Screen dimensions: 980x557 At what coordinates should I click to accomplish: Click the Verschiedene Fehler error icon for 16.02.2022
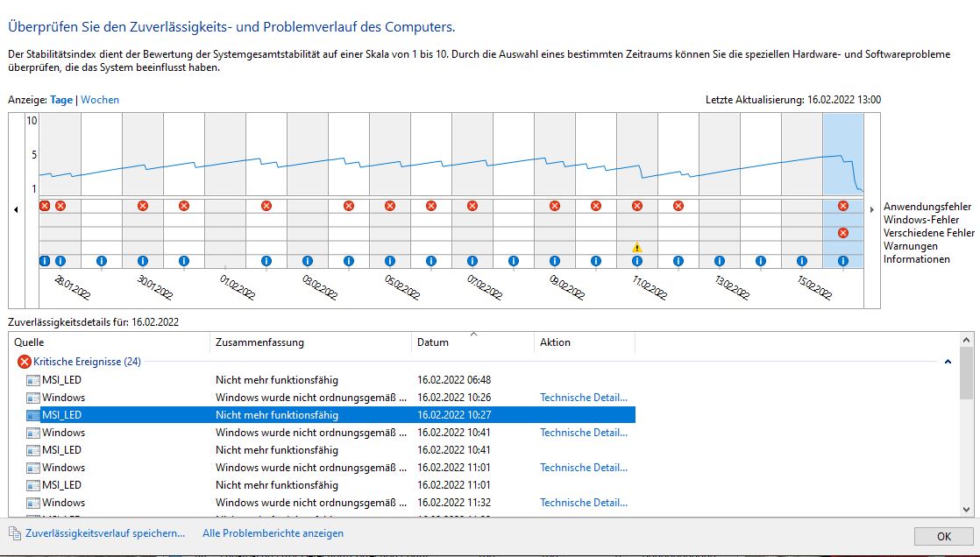coord(843,233)
